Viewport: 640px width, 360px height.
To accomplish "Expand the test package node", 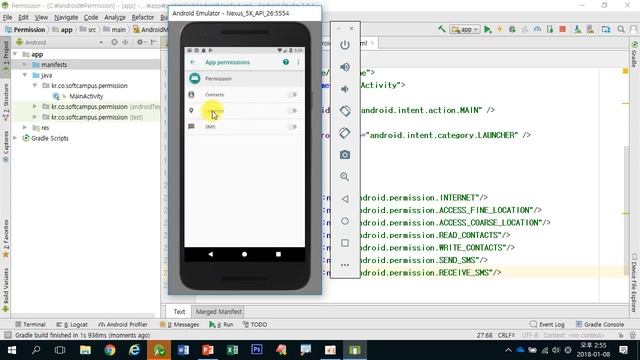I will tap(35, 117).
